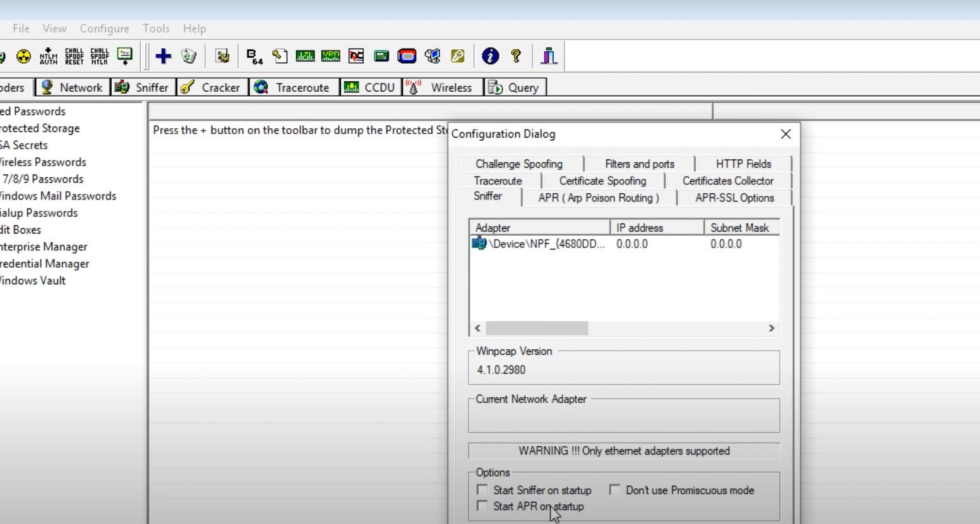Click the exit door toolbar icon
This screenshot has height=524, width=980.
pos(549,56)
